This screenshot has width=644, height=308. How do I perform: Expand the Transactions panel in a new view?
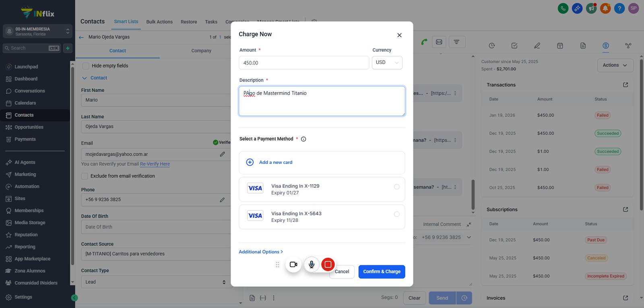(x=625, y=85)
